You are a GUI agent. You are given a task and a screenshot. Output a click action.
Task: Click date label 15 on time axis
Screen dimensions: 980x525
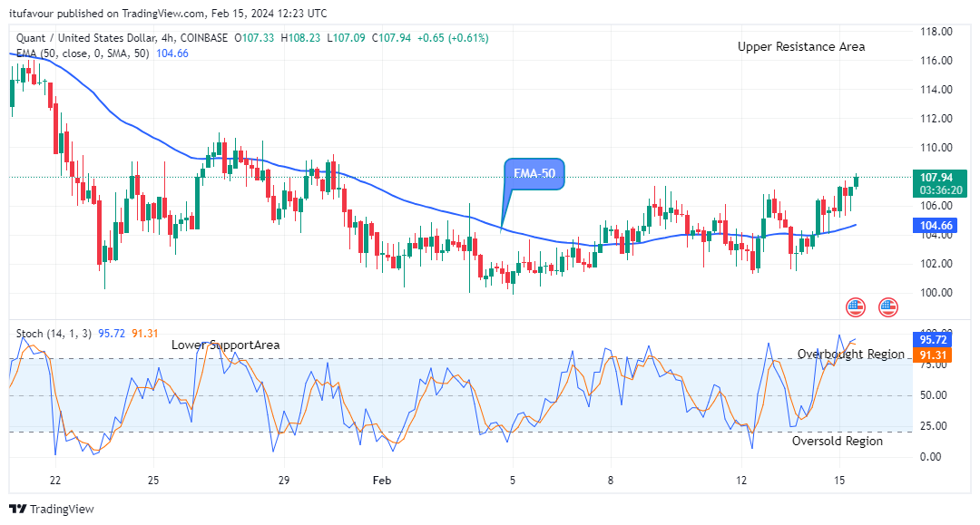click(x=839, y=480)
